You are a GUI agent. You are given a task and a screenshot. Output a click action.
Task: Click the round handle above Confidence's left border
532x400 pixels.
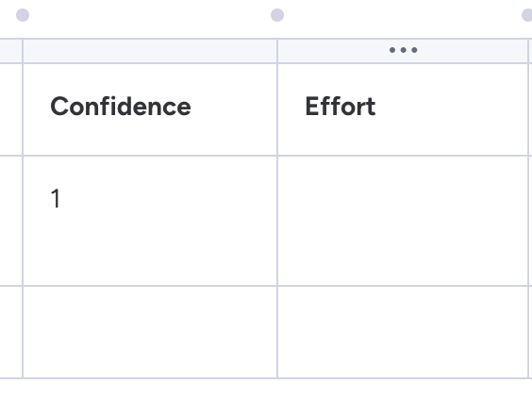coord(23,15)
